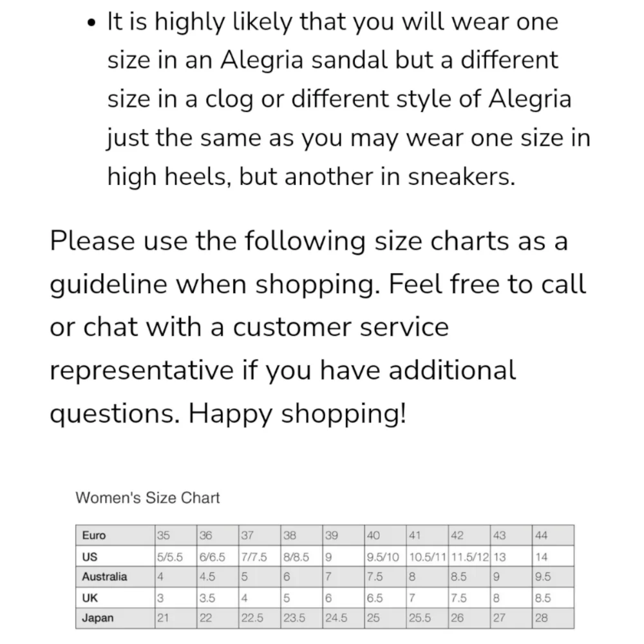This screenshot has height=644, width=644.
Task: Click the Australia row label
Action: [x=104, y=577]
